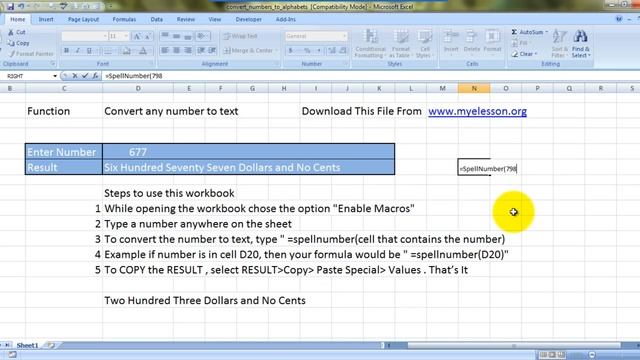Activate the Format Painter brush
The height and width of the screenshot is (360, 640).
[31, 53]
